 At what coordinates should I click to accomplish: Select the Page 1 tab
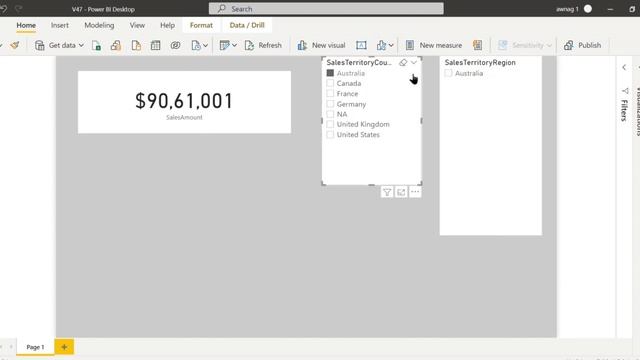35,347
